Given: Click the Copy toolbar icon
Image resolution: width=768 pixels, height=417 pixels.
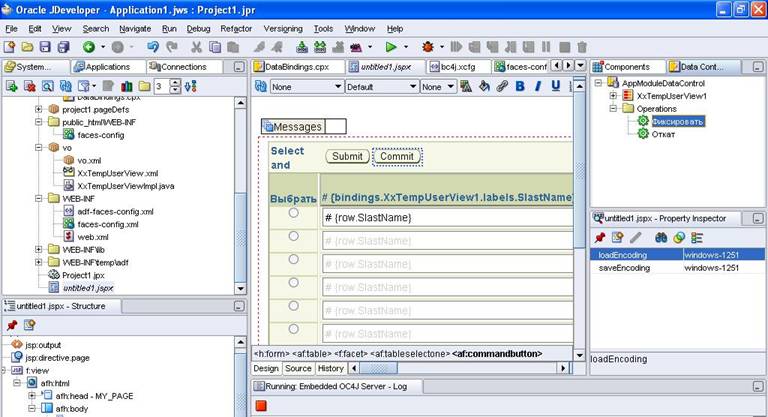Looking at the screenshot, I should coord(215,47).
